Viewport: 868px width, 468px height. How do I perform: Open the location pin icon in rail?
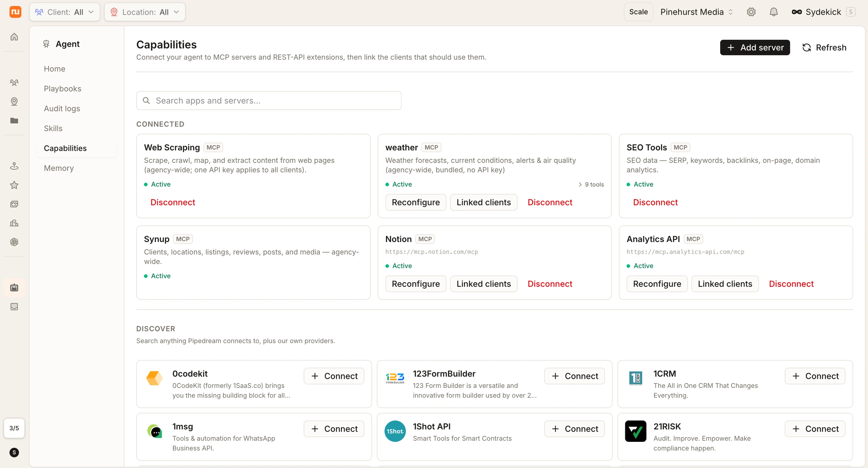click(x=14, y=101)
